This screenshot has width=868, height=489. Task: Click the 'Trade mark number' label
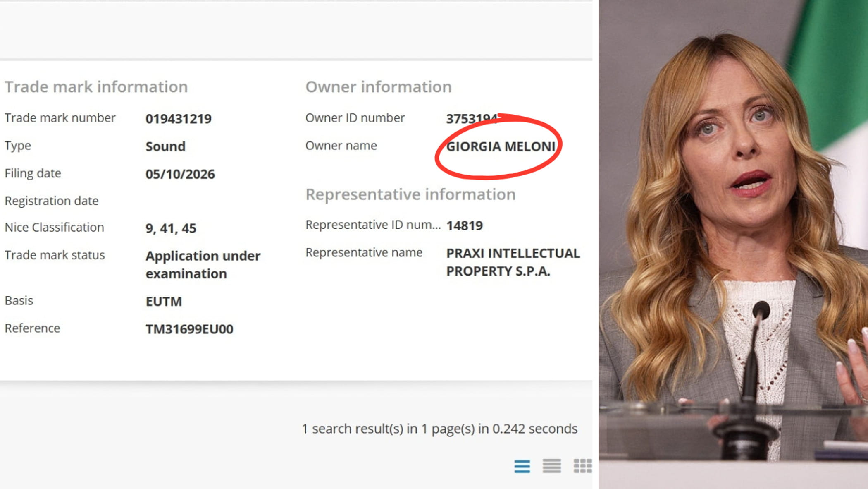[60, 118]
